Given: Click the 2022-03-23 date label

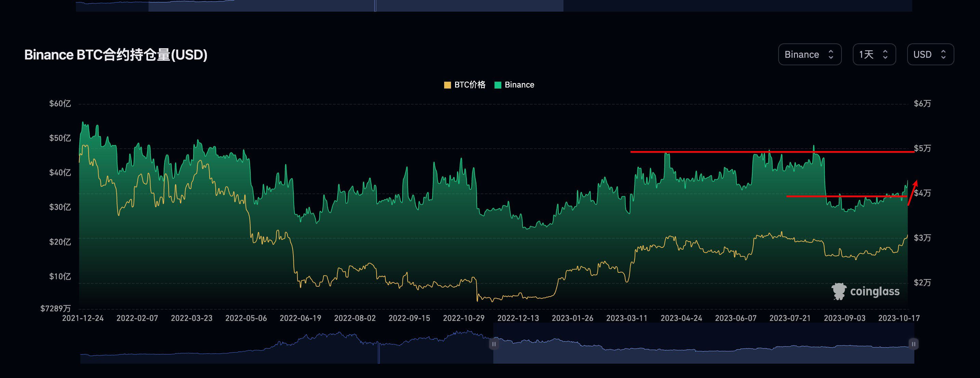Looking at the screenshot, I should point(192,318).
